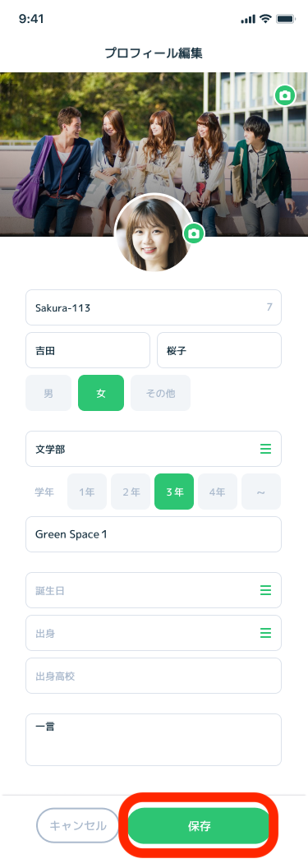Tap the battery status icon
The image size is (308, 868).
(x=286, y=19)
